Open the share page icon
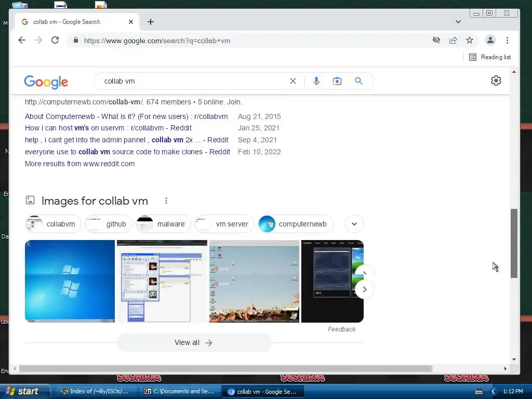The width and height of the screenshot is (532, 399). click(453, 41)
